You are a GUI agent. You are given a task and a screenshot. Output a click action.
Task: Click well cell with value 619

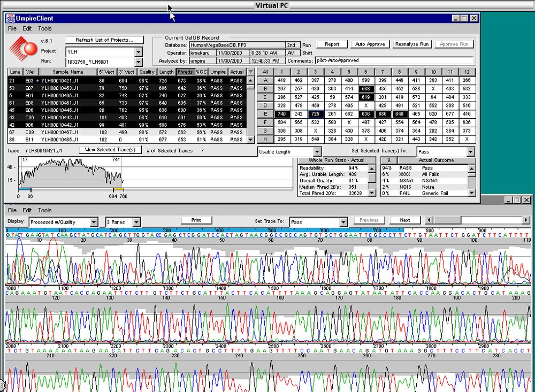click(x=366, y=97)
